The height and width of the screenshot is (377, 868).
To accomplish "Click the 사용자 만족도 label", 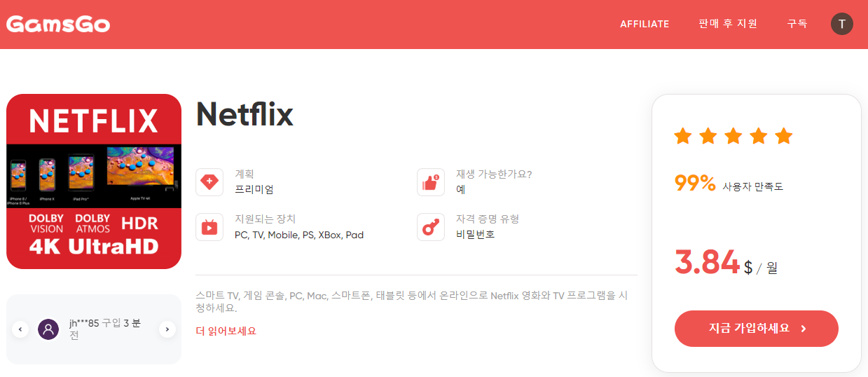I will (x=753, y=186).
